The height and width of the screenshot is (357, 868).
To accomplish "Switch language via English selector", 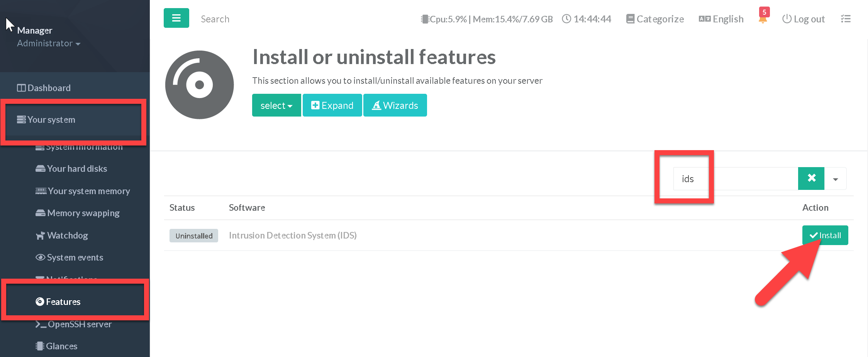I will (721, 19).
